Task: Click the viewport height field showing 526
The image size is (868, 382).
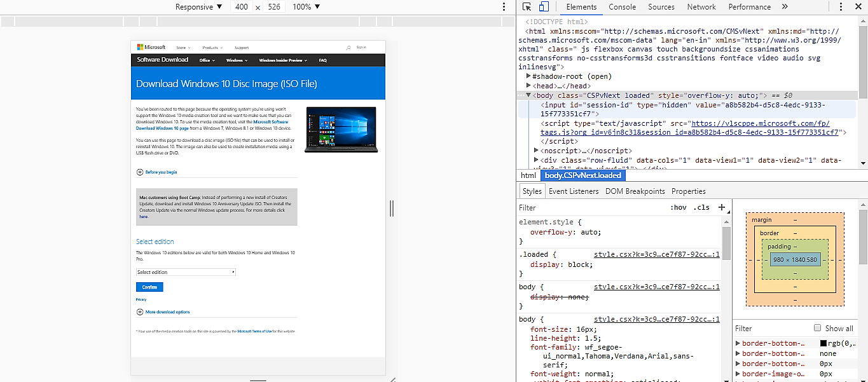Action: [274, 7]
